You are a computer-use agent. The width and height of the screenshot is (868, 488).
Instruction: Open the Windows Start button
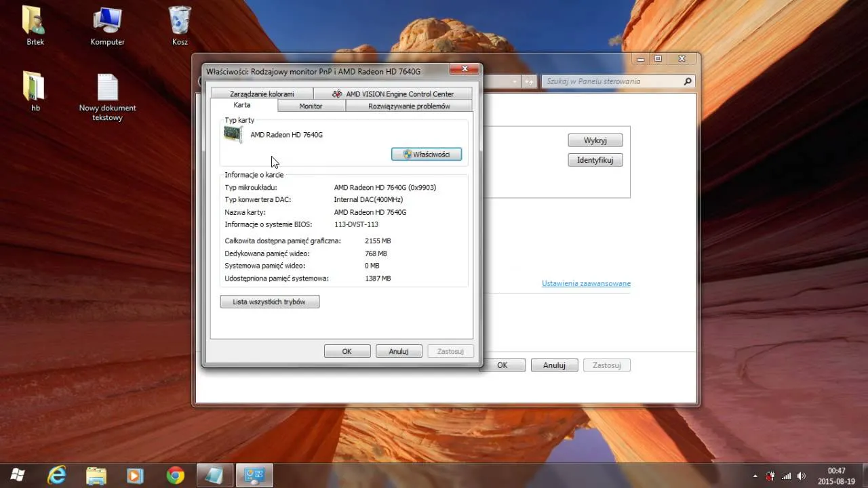18,475
